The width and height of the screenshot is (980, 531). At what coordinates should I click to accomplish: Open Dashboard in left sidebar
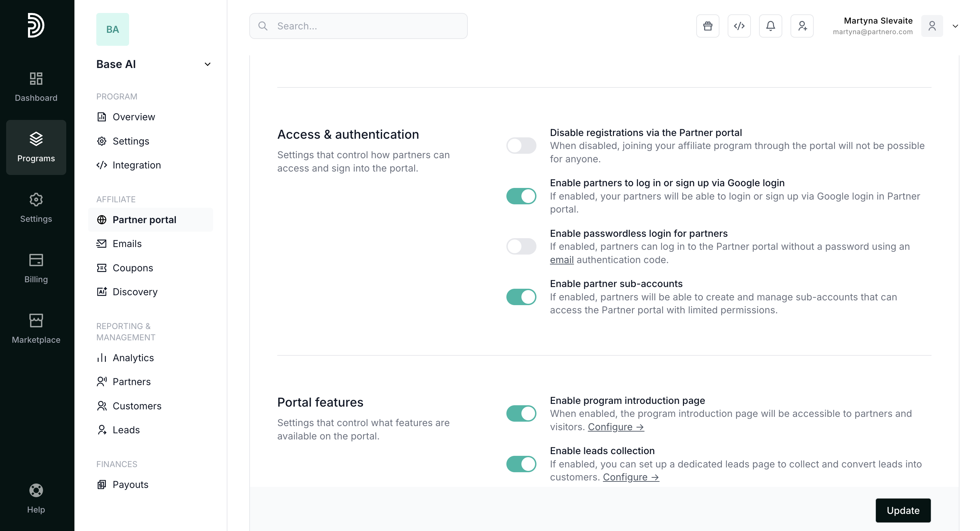coord(36,87)
